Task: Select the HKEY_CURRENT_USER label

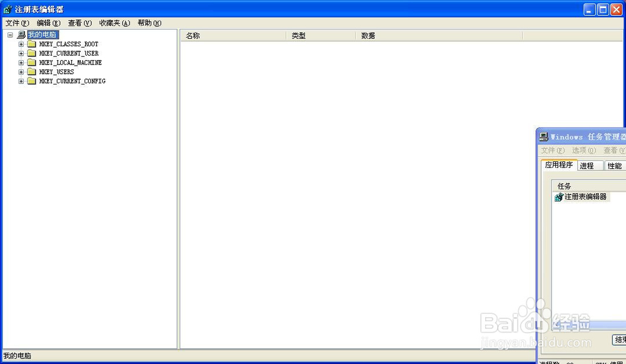Action: tap(69, 53)
